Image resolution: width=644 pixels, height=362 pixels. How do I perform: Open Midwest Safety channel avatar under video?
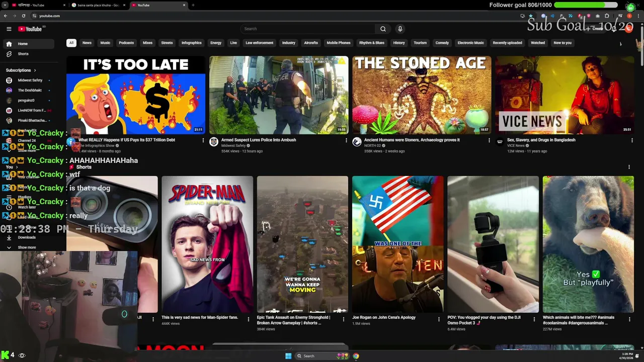[214, 142]
